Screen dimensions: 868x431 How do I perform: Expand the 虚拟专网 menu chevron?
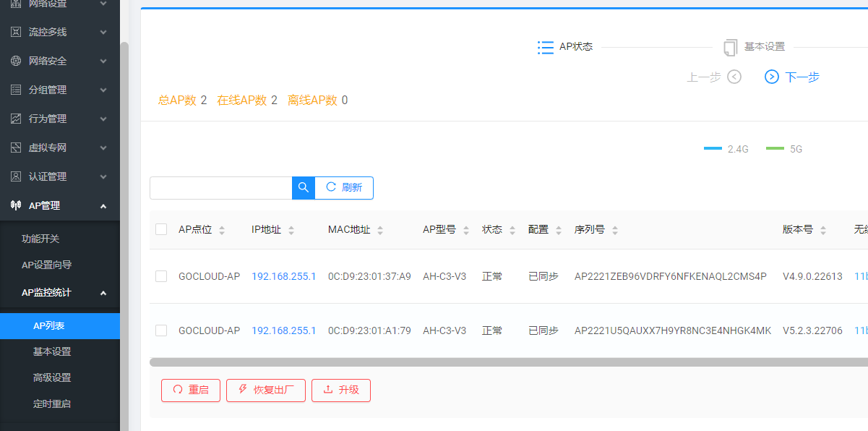103,148
